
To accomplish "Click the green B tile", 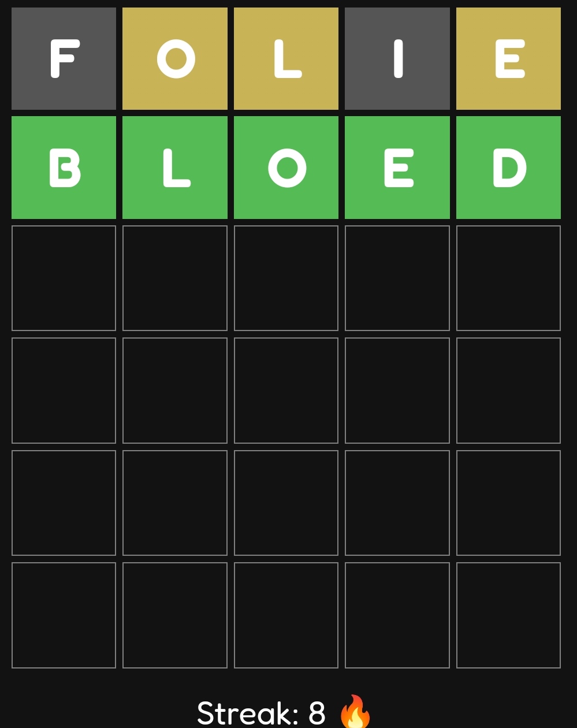I will (64, 168).
